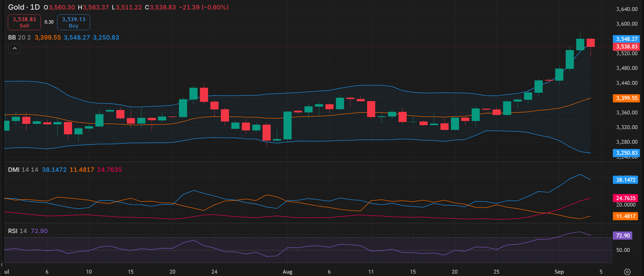Viewport: 644px width, 276px height.
Task: Click the orange 3,399.55 price scale tag
Action: (626, 98)
